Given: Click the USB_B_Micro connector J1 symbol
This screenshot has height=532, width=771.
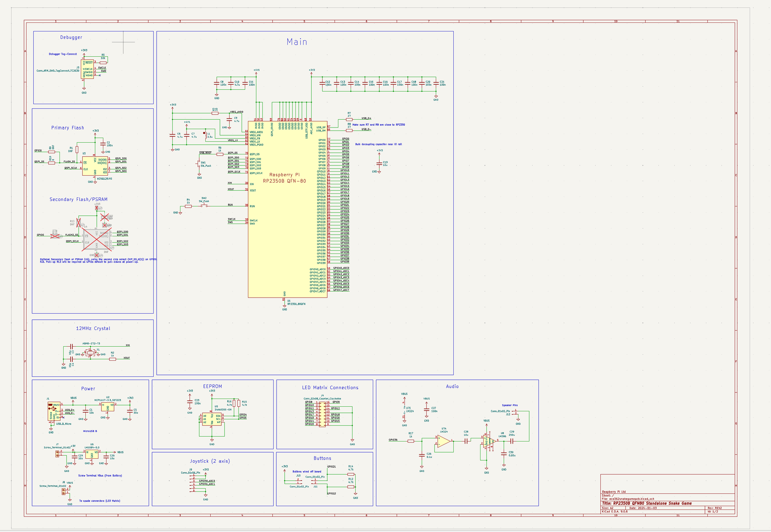Looking at the screenshot, I should point(54,411).
